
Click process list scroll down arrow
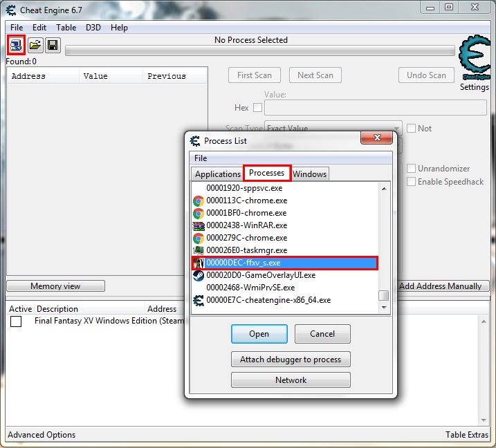[x=384, y=307]
